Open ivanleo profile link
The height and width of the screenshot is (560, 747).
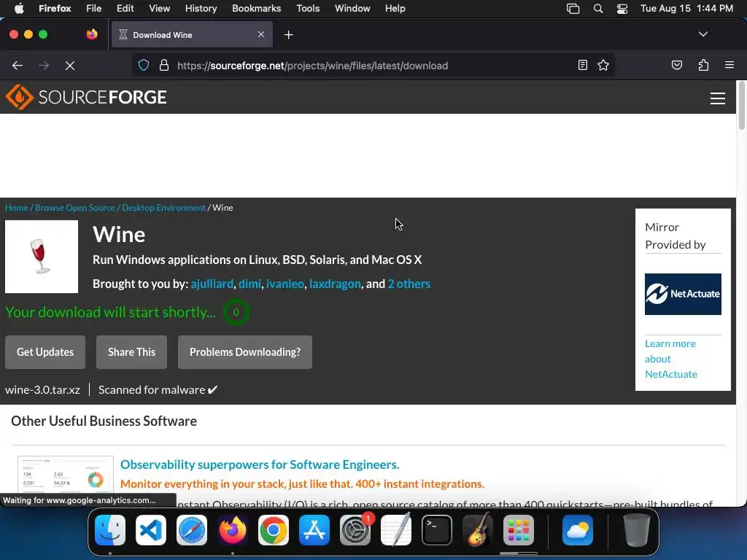(x=285, y=284)
